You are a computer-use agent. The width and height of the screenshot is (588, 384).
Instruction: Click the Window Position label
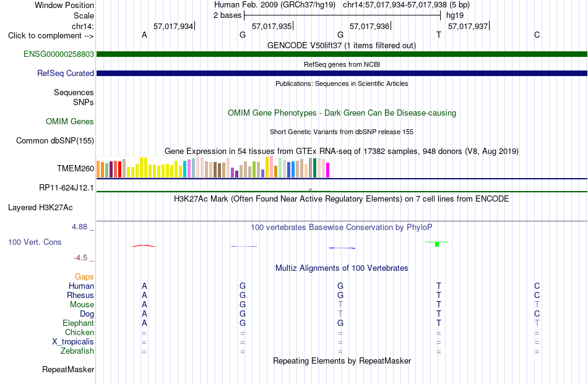(x=64, y=5)
